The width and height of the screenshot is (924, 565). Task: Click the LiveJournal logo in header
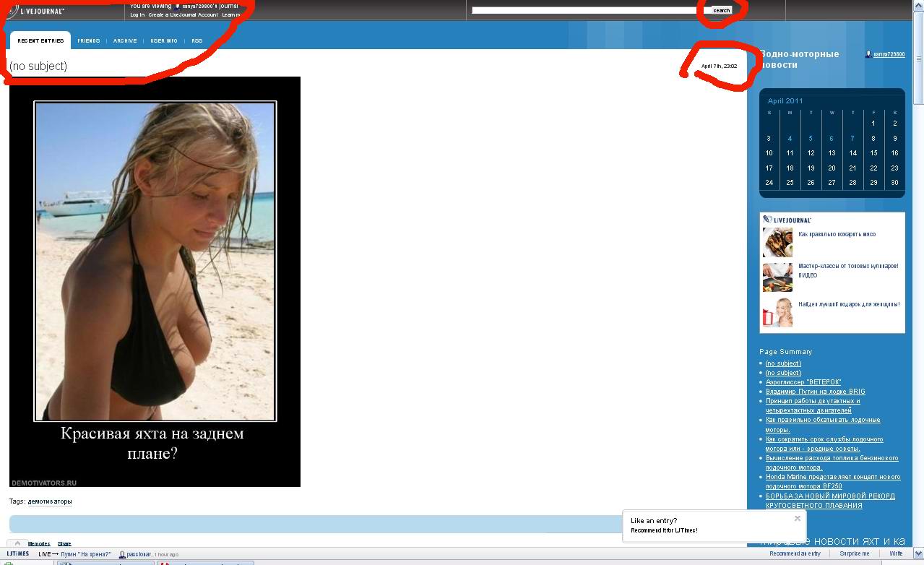pos(36,11)
